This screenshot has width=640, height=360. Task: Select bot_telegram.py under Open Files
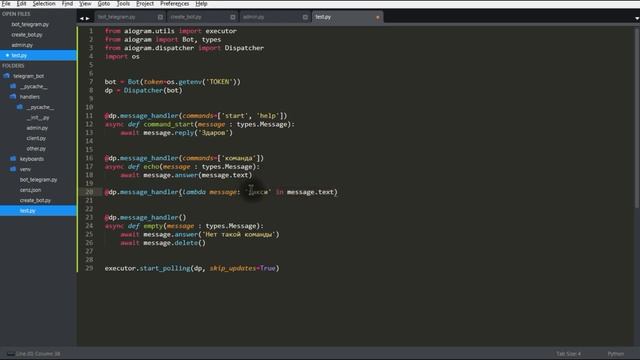coord(30,24)
